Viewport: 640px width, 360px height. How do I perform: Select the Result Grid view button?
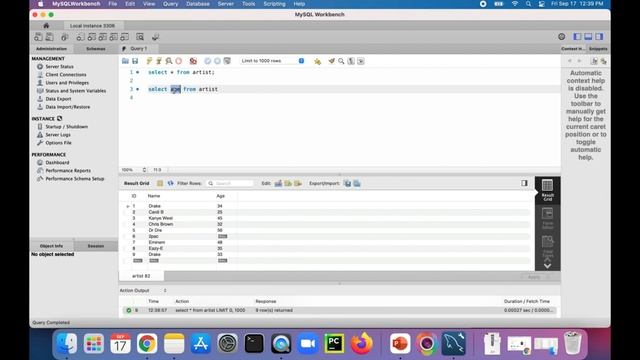(547, 190)
